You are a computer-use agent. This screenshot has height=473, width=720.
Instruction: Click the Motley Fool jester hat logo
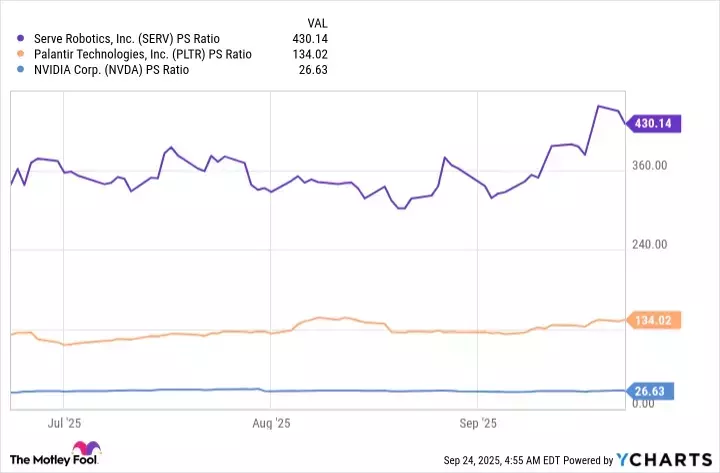pyautogui.click(x=93, y=448)
